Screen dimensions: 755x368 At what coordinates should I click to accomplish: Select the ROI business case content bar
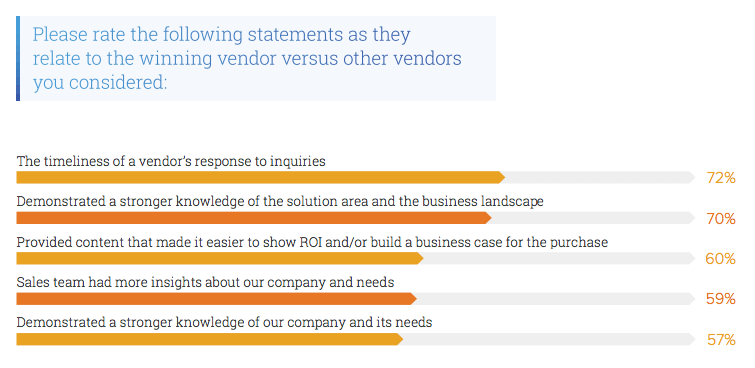click(220, 259)
